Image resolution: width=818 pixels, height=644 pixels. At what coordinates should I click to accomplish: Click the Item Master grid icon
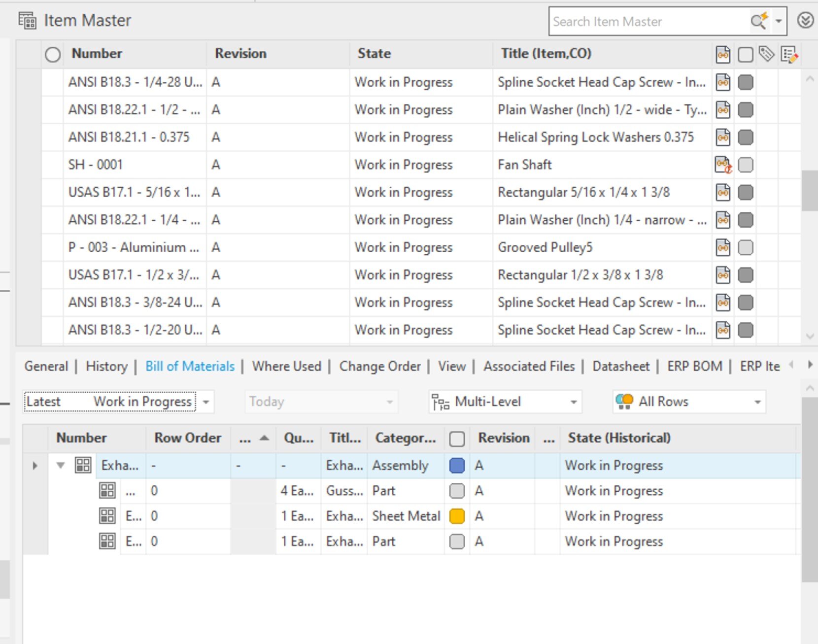pos(27,21)
